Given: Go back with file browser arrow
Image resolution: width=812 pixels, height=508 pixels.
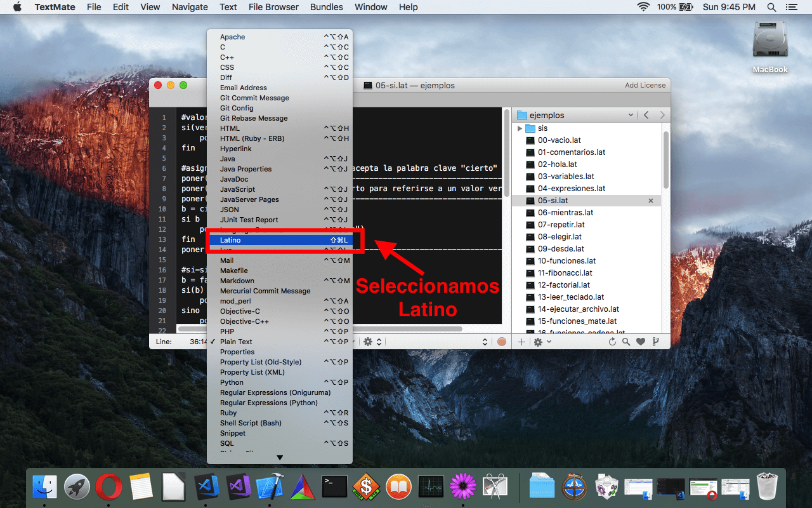Looking at the screenshot, I should pos(646,115).
